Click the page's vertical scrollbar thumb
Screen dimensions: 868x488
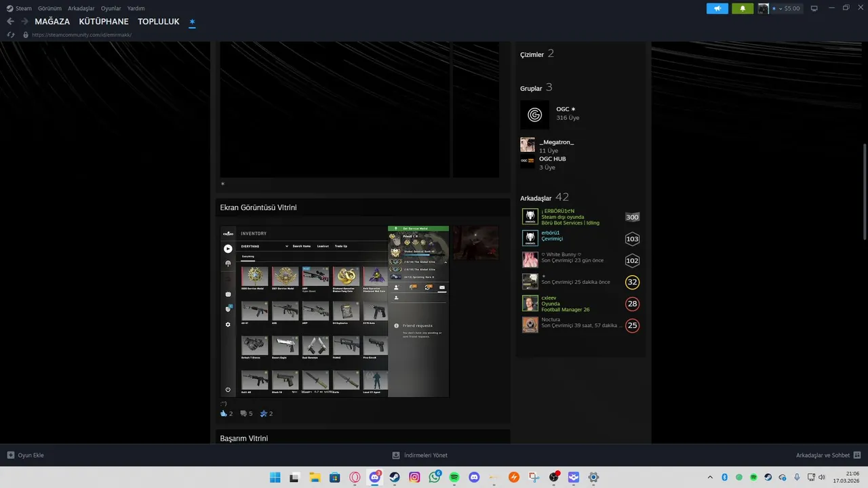point(864,190)
